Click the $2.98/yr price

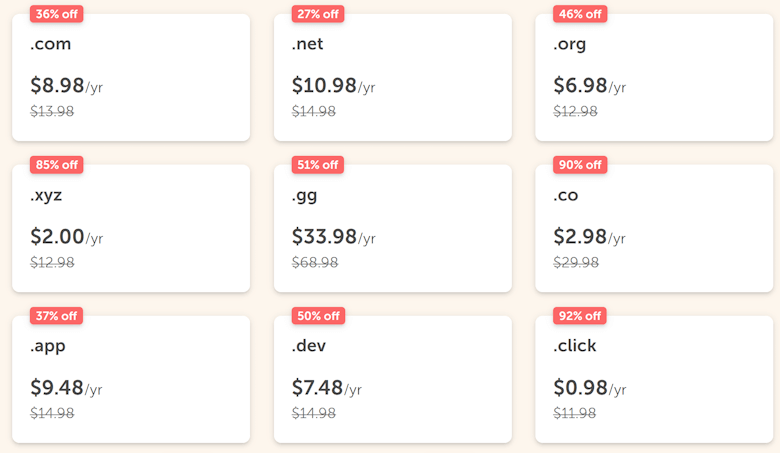click(589, 237)
